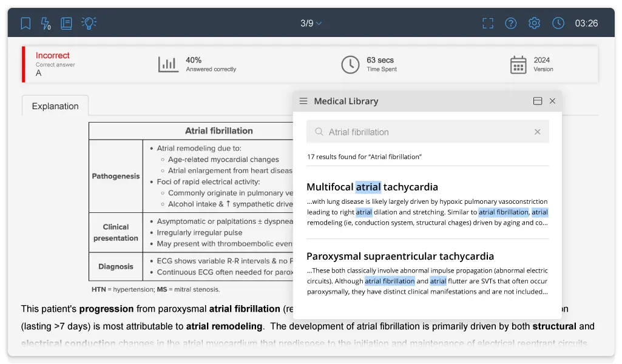Click the Clinical presentation row header
Viewport: 622px width, 364px height.
(116, 232)
